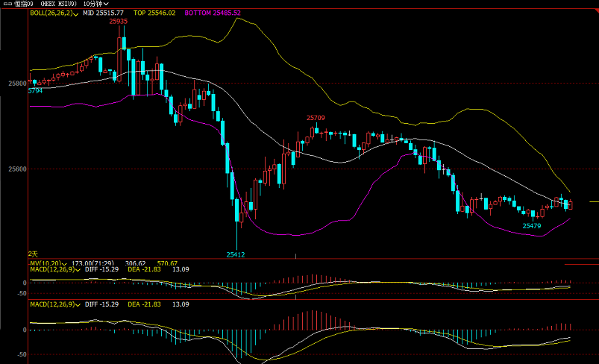Image resolution: width=599 pixels, height=364 pixels.
Task: Select the candlestick with the 25412 low wick
Action: [x=237, y=223]
